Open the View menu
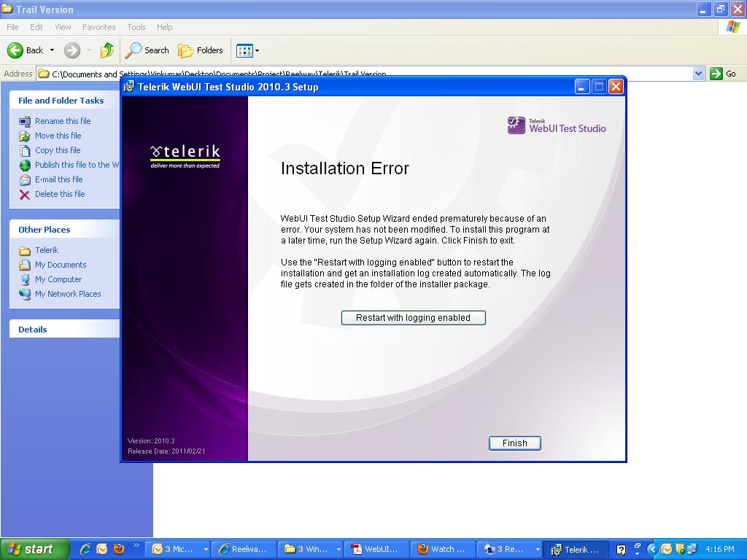 (x=63, y=27)
